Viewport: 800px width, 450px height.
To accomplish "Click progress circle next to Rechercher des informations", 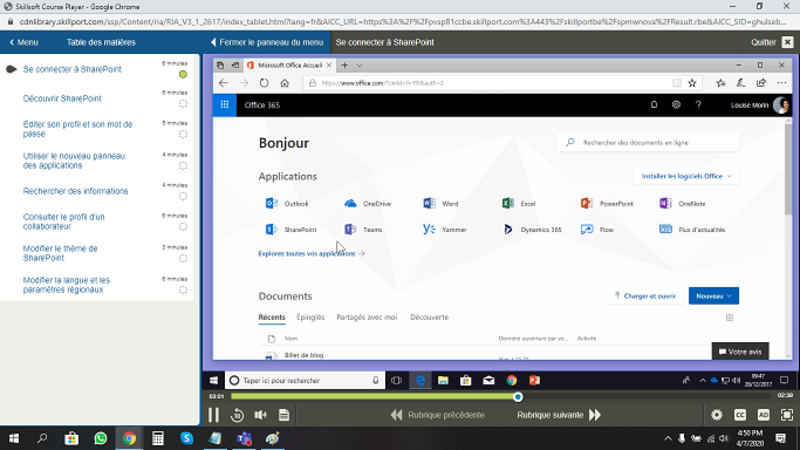I will pyautogui.click(x=183, y=196).
